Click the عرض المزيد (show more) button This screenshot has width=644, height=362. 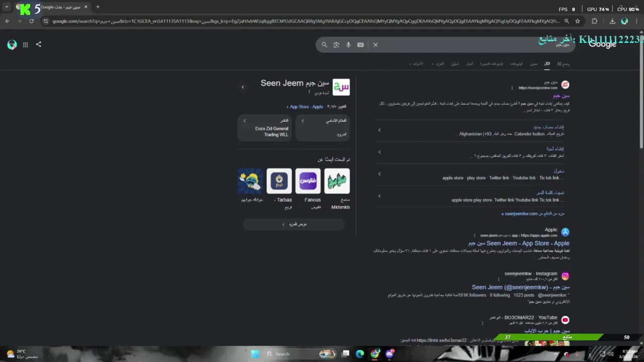point(294,224)
